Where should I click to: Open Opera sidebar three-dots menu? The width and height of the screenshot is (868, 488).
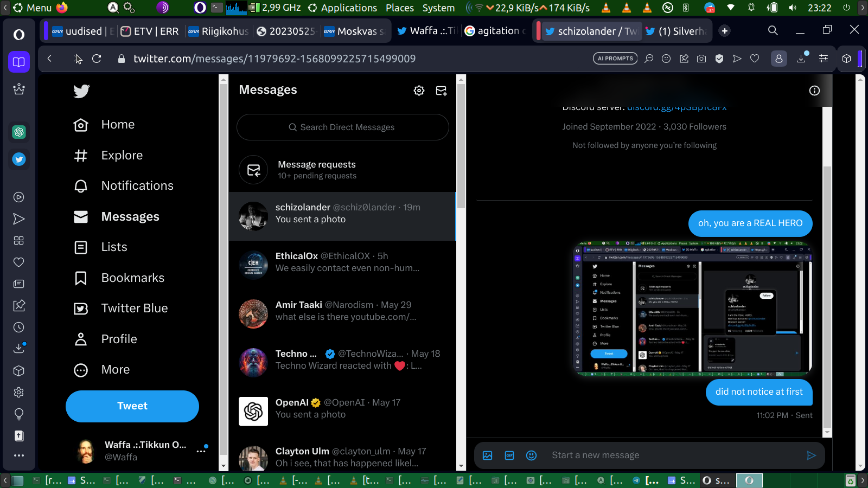point(19,455)
